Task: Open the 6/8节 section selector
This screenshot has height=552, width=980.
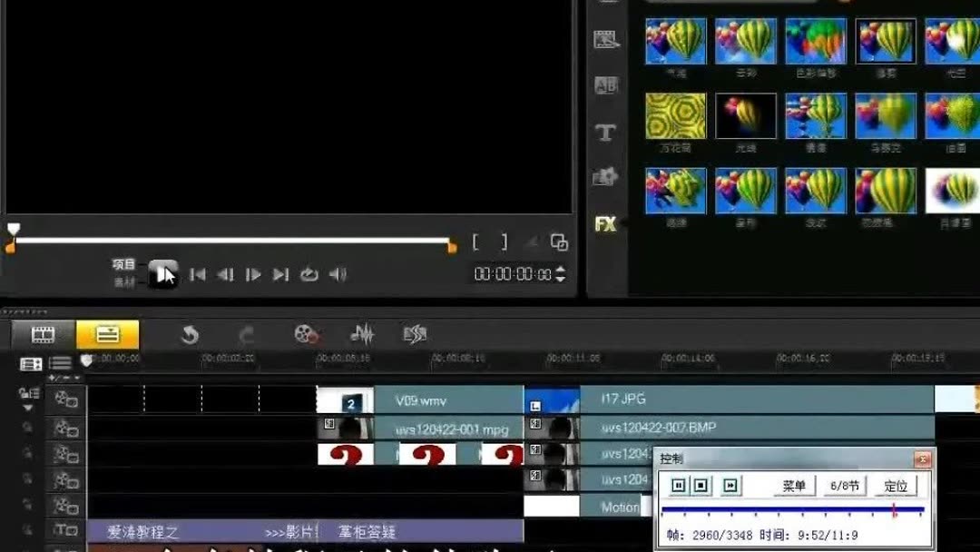Action: tap(846, 486)
